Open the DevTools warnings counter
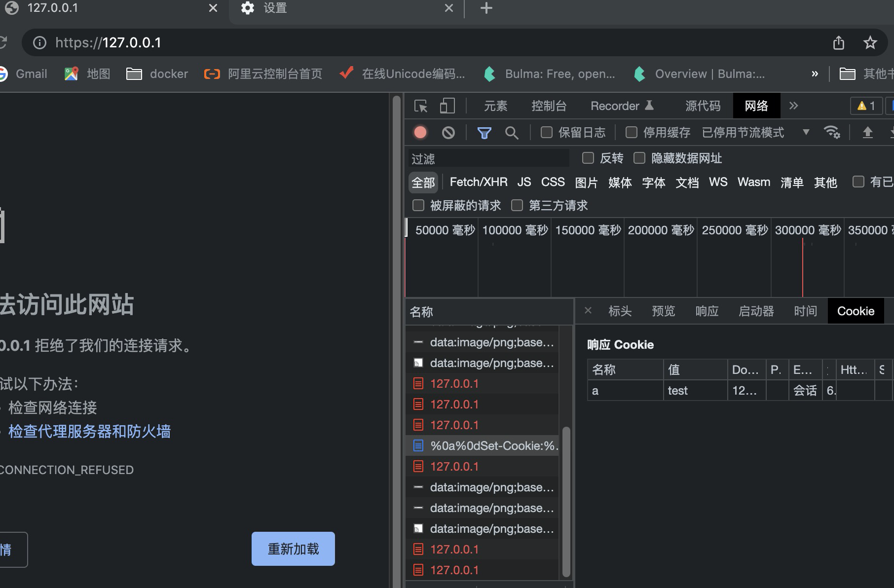The height and width of the screenshot is (588, 894). tap(866, 106)
